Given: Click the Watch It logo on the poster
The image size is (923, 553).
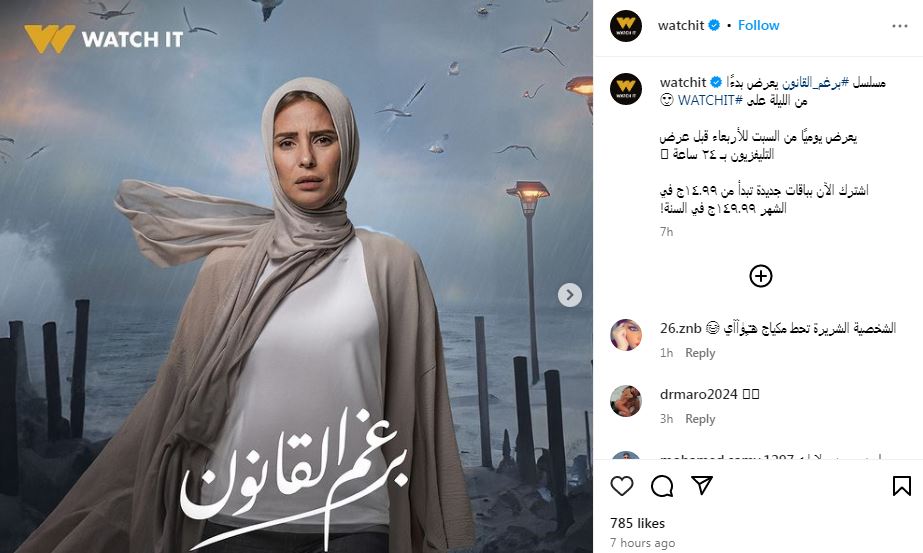Looking at the screenshot, I should [x=104, y=39].
